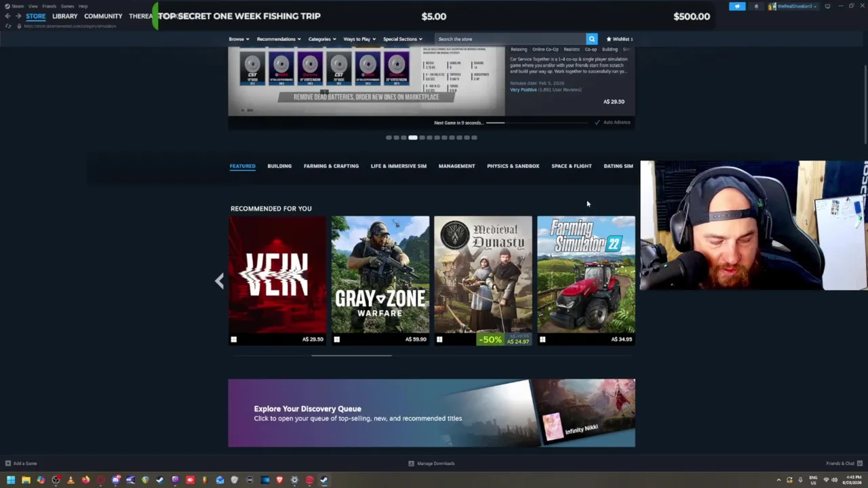Open the Wishlist link
Image resolution: width=868 pixels, height=488 pixels.
[619, 39]
